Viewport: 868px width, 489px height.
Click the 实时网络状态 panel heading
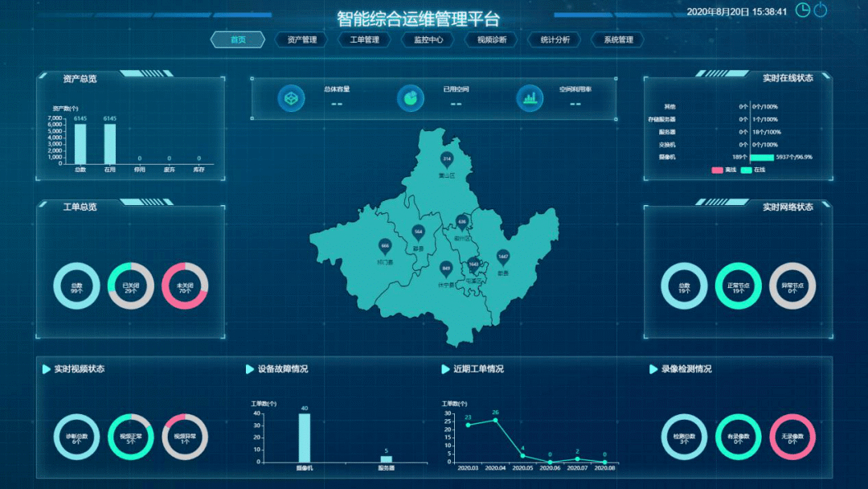point(788,208)
